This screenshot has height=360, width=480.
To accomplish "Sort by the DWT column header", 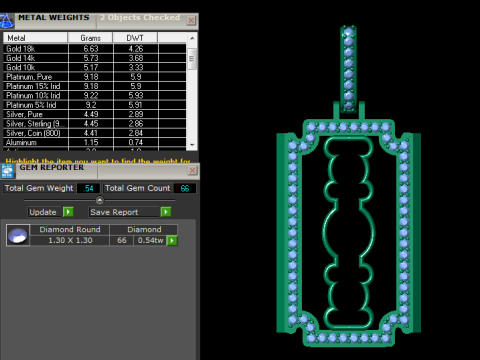I will (135, 38).
